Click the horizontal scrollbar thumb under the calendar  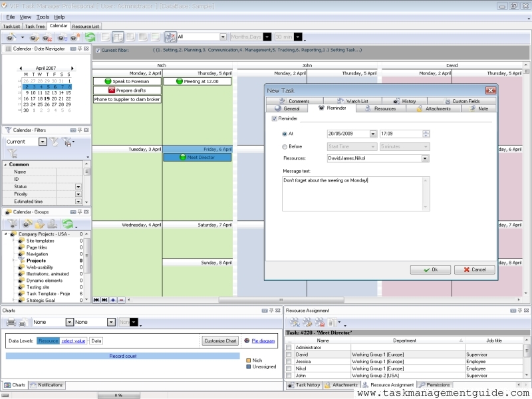(281, 300)
